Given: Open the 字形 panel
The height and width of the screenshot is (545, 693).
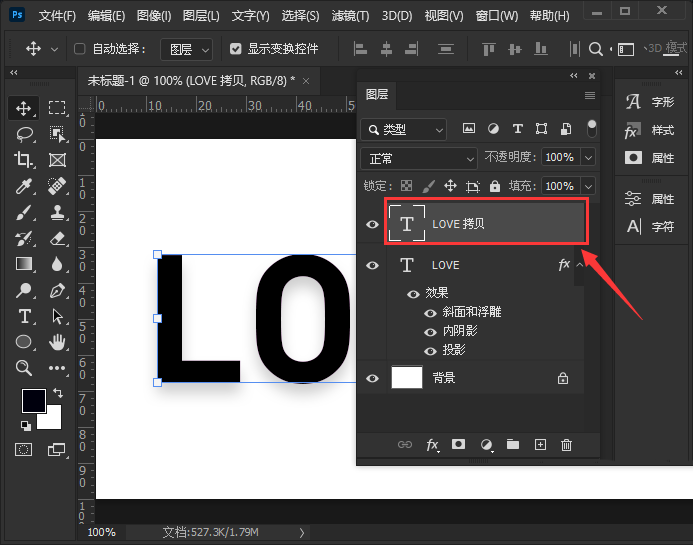Looking at the screenshot, I should 650,102.
